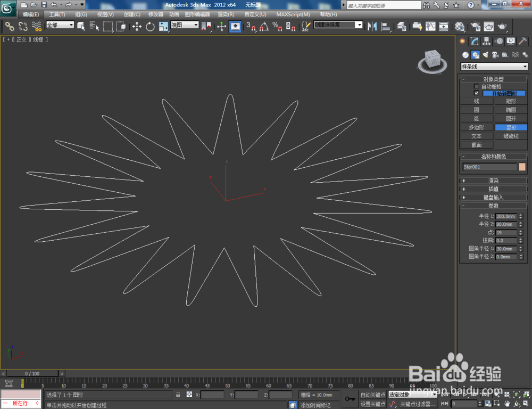Open the 全部 selection filter dropdown
Image resolution: width=532 pixels, height=409 pixels.
coord(60,25)
